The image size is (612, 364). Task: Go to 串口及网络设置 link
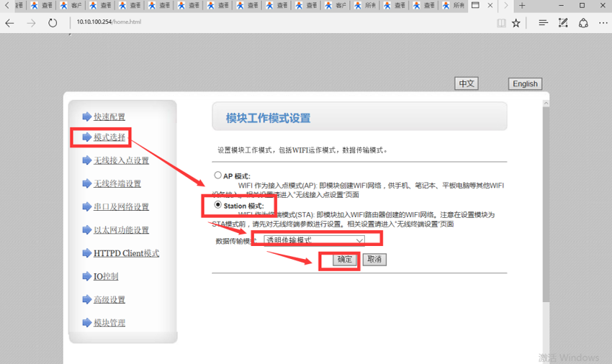(121, 206)
